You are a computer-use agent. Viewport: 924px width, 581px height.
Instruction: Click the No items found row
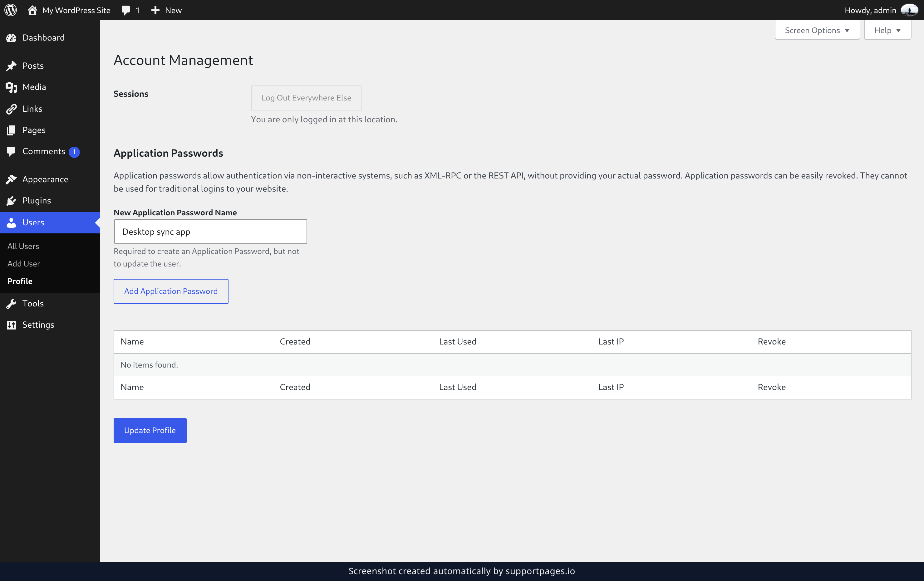click(x=512, y=365)
